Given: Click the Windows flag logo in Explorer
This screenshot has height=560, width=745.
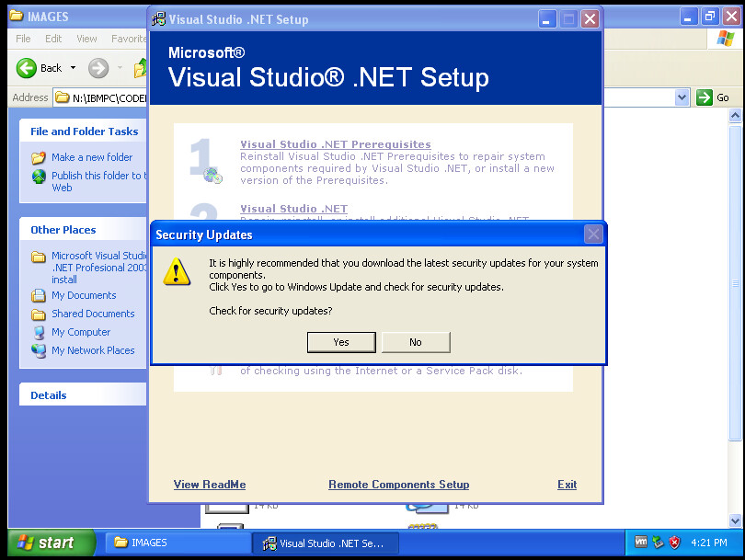Looking at the screenshot, I should [725, 39].
